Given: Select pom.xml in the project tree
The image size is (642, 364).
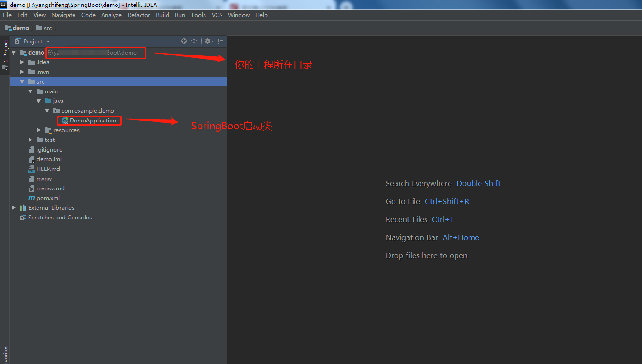Looking at the screenshot, I should (x=48, y=198).
